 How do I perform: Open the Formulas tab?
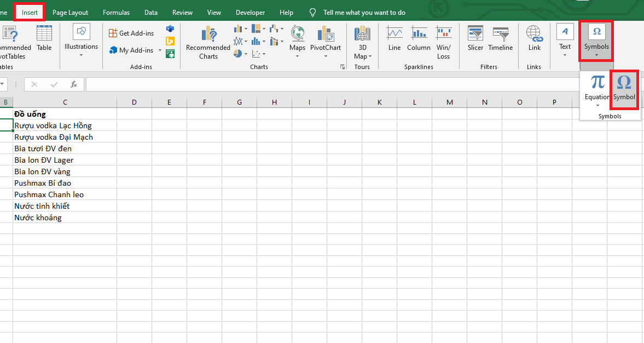[116, 13]
